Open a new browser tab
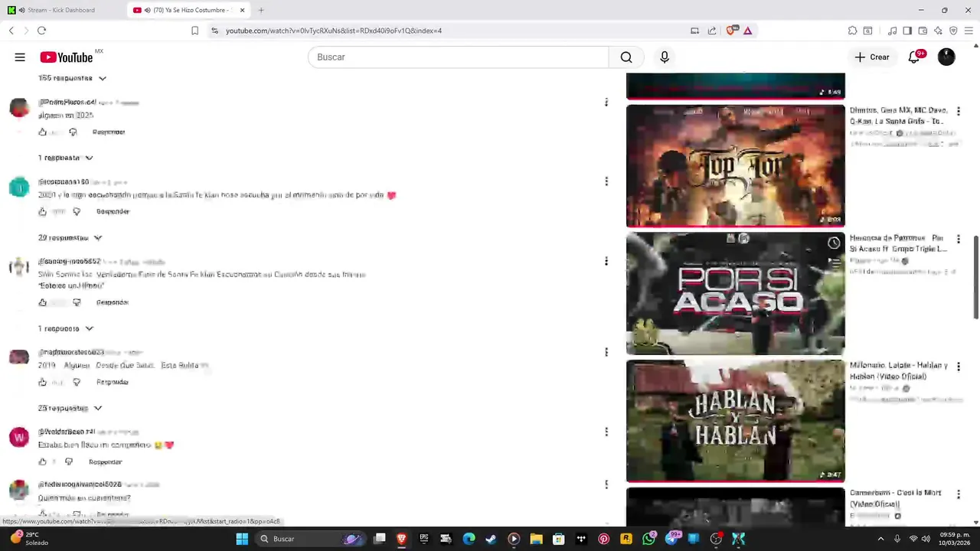The image size is (980, 551). (261, 10)
